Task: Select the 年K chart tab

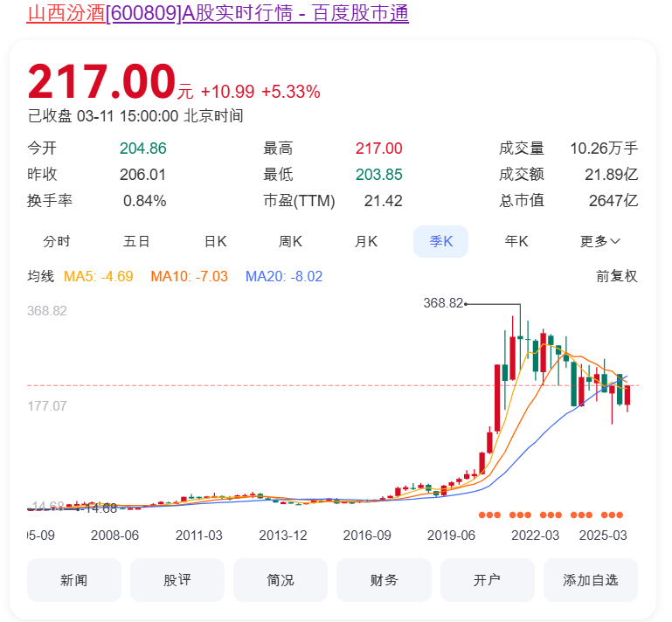Action: [516, 242]
